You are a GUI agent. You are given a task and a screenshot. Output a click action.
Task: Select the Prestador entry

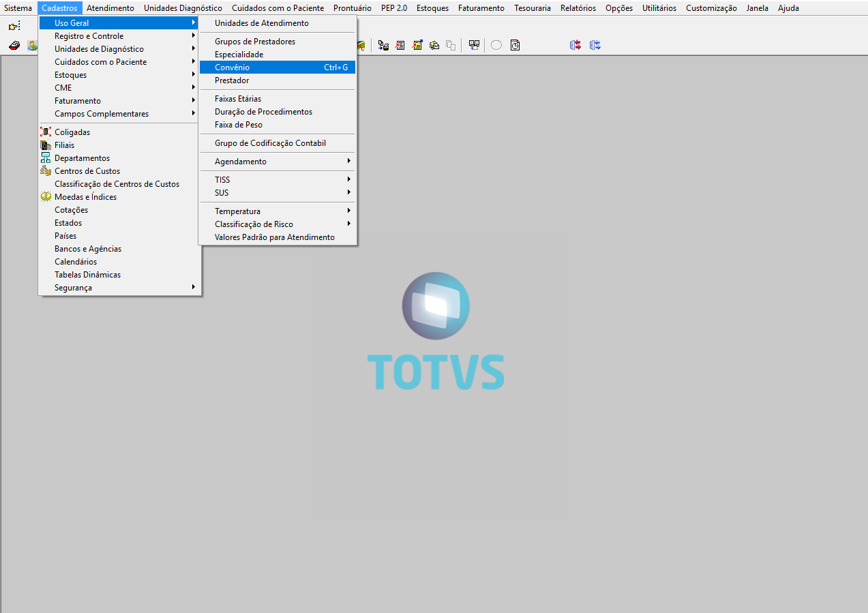278,80
